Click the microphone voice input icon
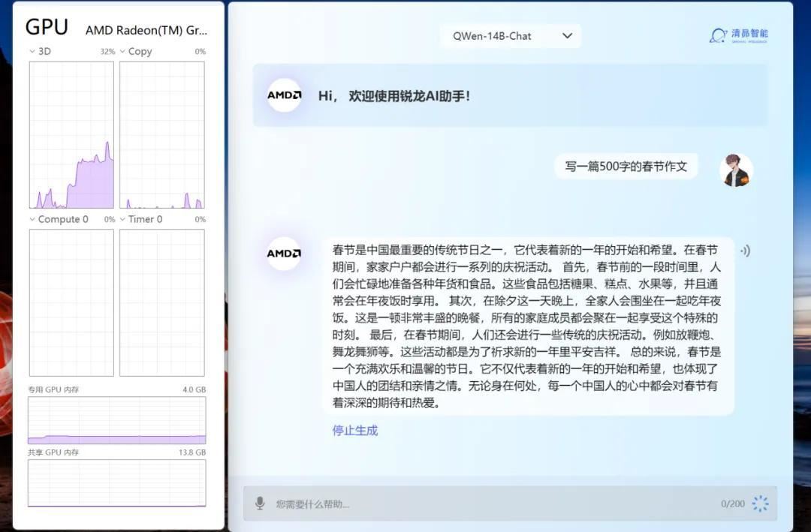 (260, 503)
